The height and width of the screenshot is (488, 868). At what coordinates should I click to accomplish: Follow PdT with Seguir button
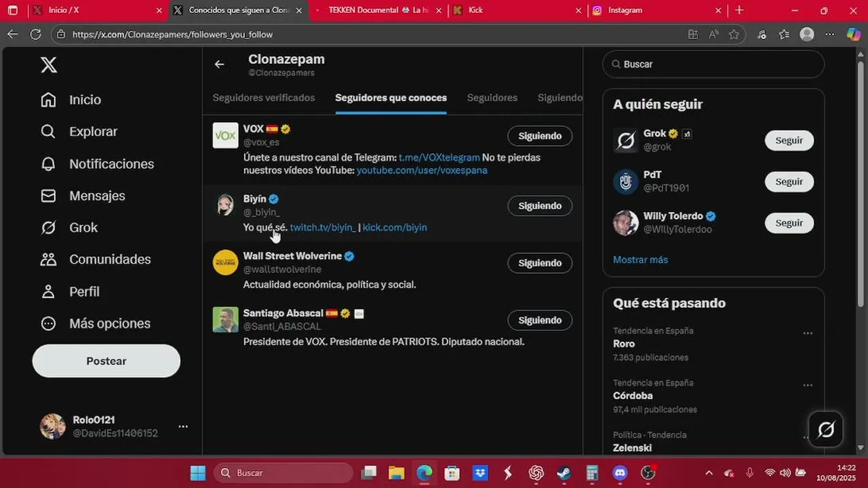point(789,182)
